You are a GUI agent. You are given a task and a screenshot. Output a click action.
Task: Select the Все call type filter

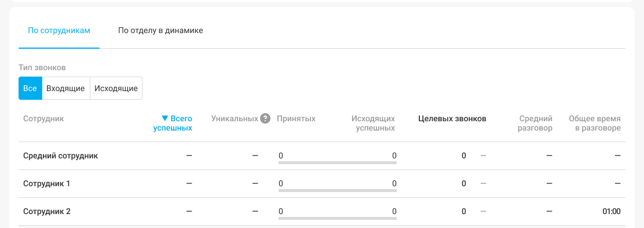pyautogui.click(x=30, y=88)
